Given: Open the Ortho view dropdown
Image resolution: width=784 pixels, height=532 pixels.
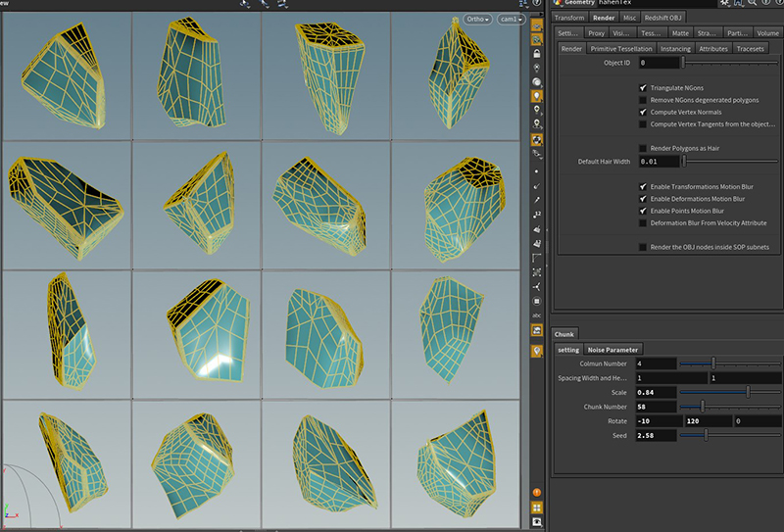Looking at the screenshot, I should click(477, 19).
